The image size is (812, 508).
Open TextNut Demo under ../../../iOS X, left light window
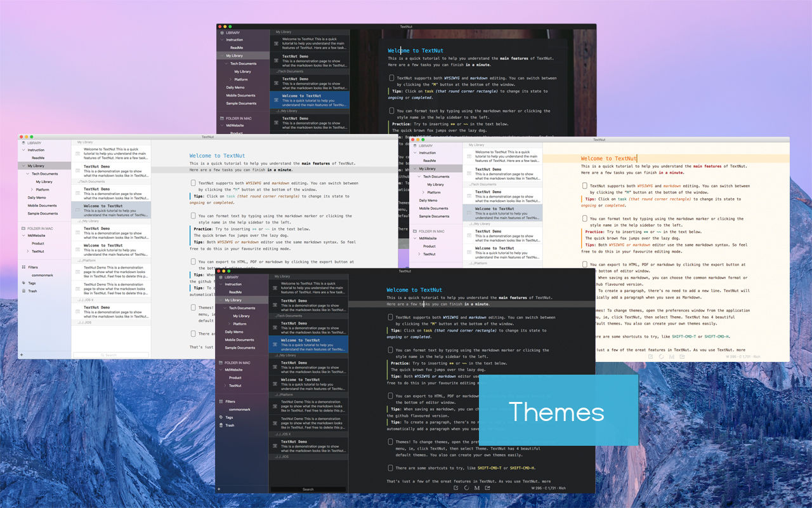point(111,313)
